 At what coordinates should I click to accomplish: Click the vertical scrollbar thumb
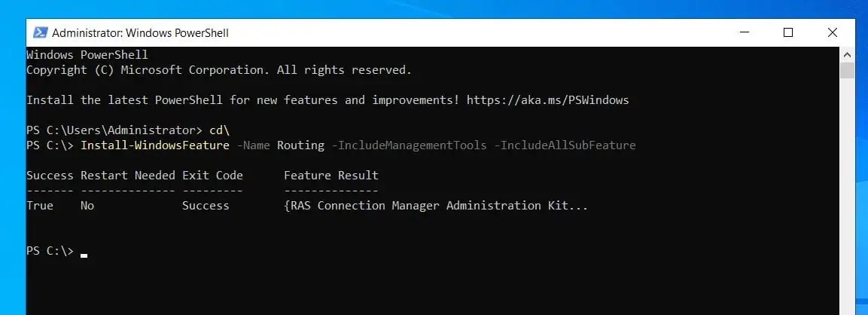point(847,71)
